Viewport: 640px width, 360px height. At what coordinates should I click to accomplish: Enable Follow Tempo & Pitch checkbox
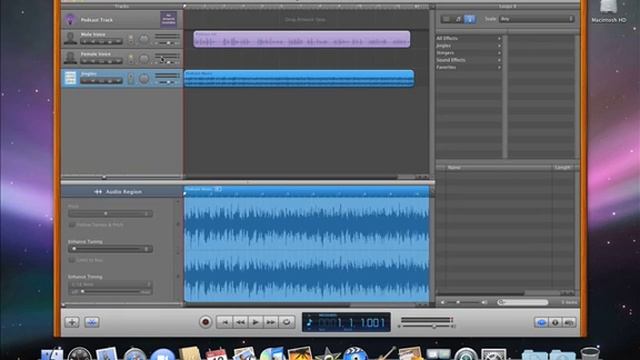click(72, 225)
